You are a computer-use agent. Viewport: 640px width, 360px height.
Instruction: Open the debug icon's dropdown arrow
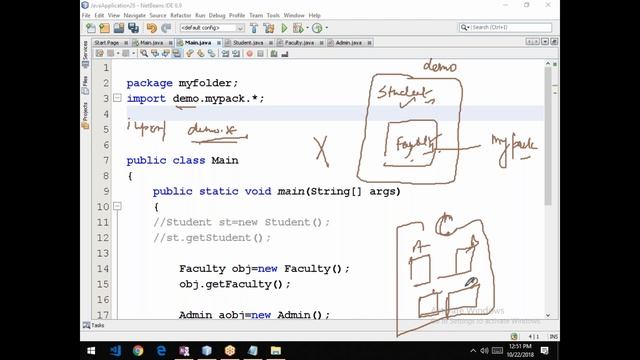[x=307, y=28]
